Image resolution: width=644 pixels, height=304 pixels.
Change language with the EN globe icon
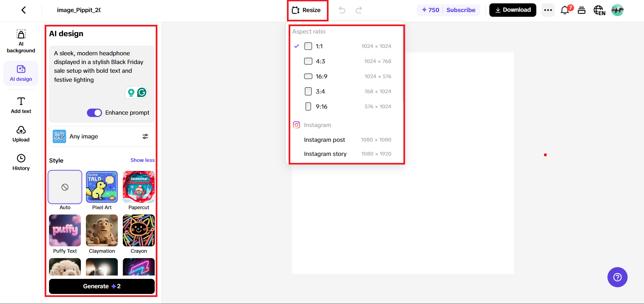(599, 10)
